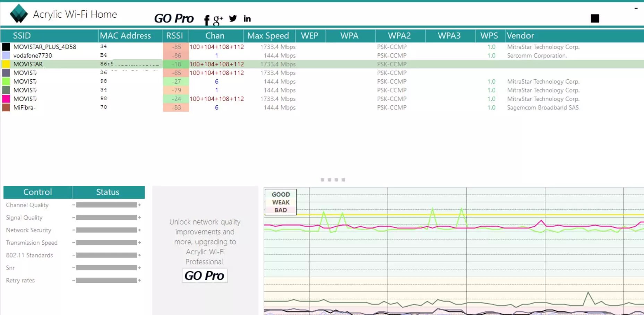The width and height of the screenshot is (644, 315).
Task: Click RSSI value -86 for vodafone7730
Action: [176, 55]
